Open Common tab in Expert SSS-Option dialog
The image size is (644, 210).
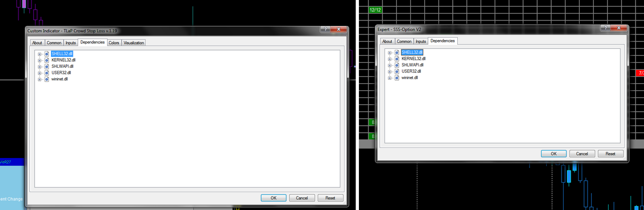click(x=404, y=41)
